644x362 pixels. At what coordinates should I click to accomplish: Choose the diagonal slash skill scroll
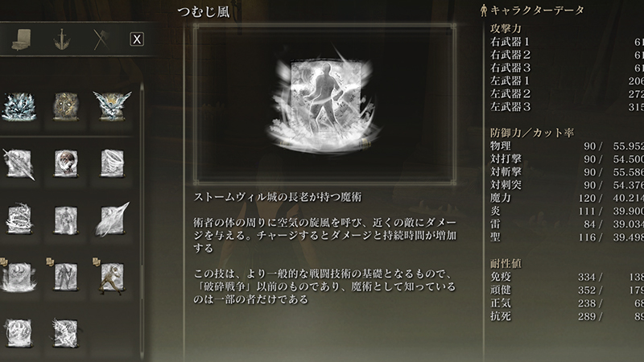click(19, 164)
